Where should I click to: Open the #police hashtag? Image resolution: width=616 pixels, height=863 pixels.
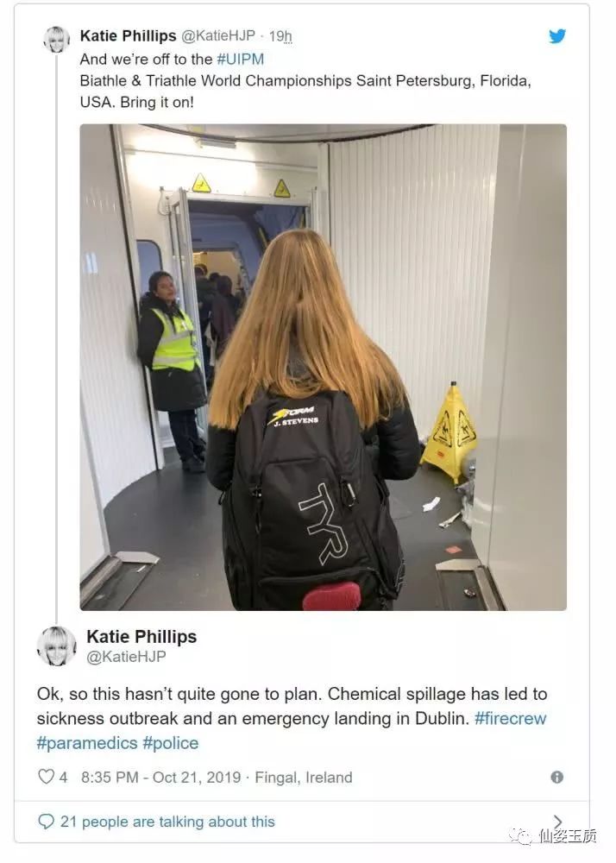coord(171,743)
